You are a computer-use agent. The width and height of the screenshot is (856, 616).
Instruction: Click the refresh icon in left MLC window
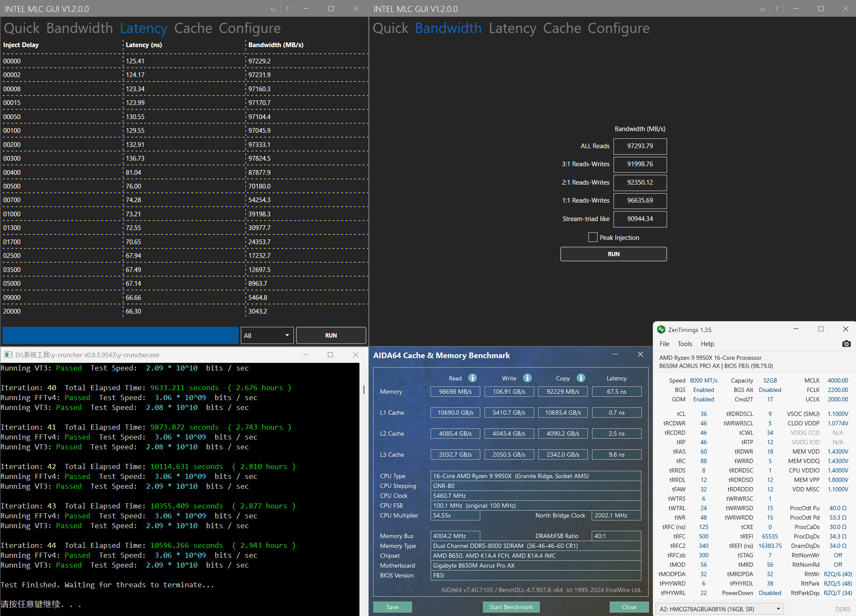[273, 9]
